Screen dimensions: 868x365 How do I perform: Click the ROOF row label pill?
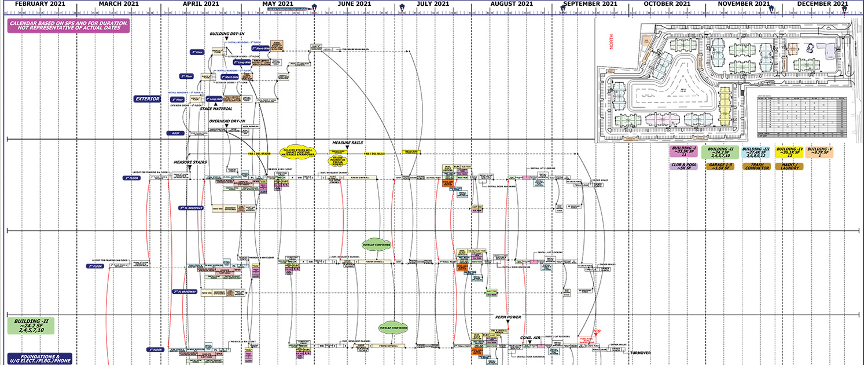tap(175, 133)
